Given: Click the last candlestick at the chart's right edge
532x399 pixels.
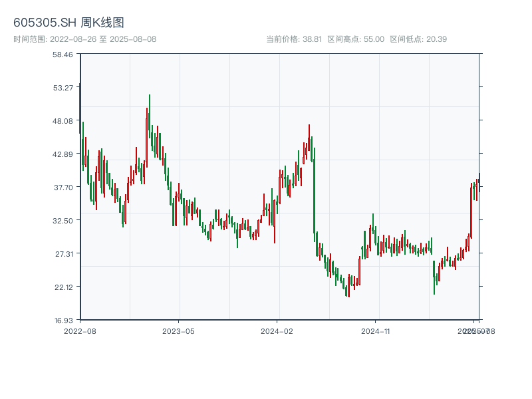Looking at the screenshot, I should pyautogui.click(x=479, y=182).
